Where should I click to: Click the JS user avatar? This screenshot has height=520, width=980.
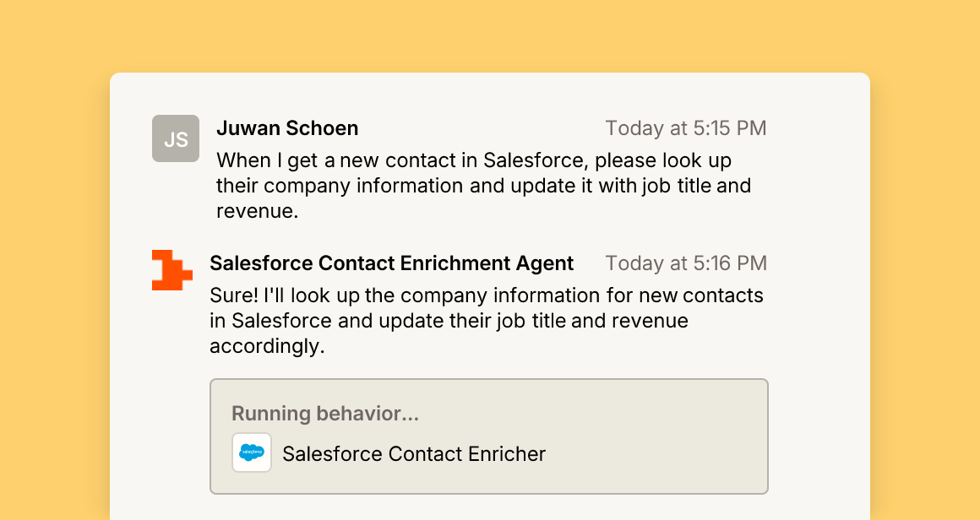tap(176, 138)
